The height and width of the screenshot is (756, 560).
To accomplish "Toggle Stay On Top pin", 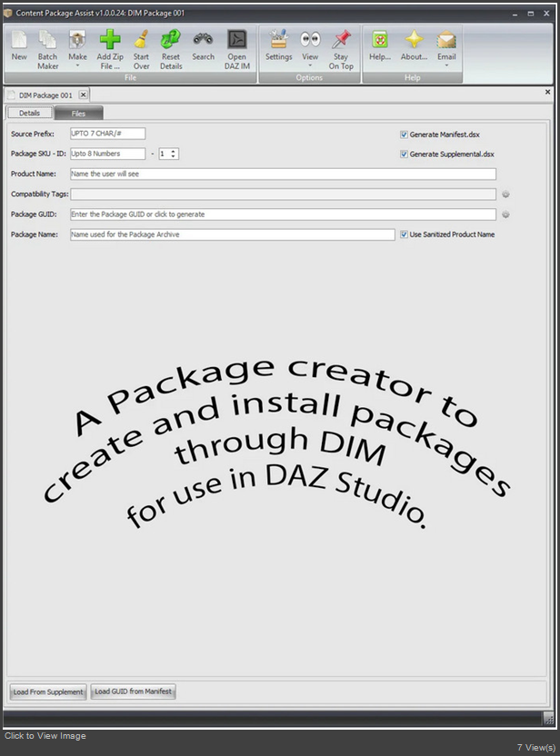I will point(341,40).
